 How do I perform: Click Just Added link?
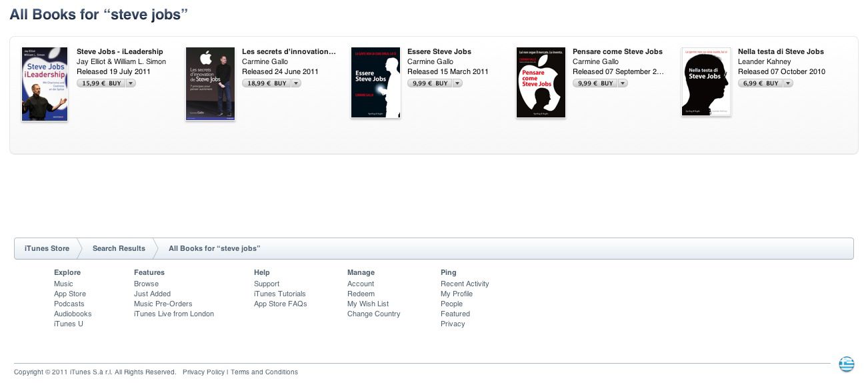click(152, 294)
